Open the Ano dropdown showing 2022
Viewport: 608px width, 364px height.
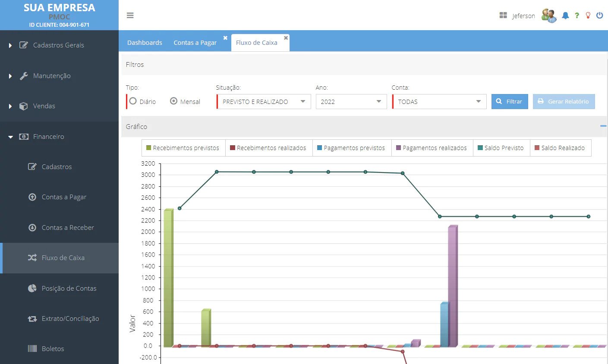click(351, 102)
